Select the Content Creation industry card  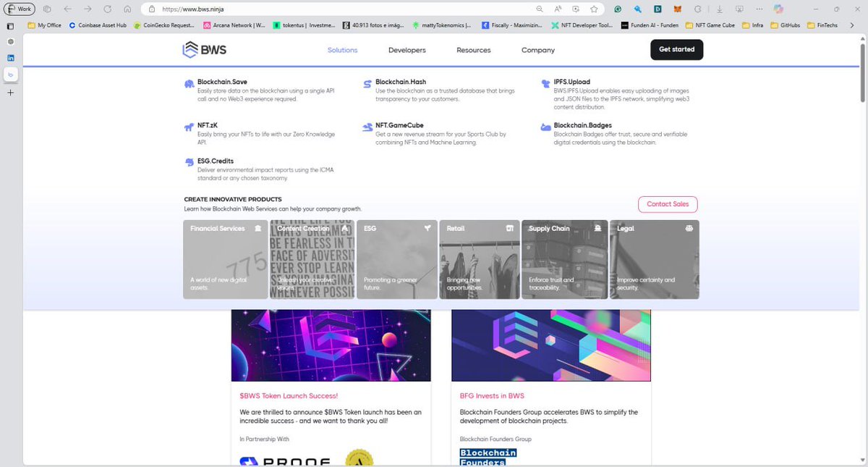[312, 259]
